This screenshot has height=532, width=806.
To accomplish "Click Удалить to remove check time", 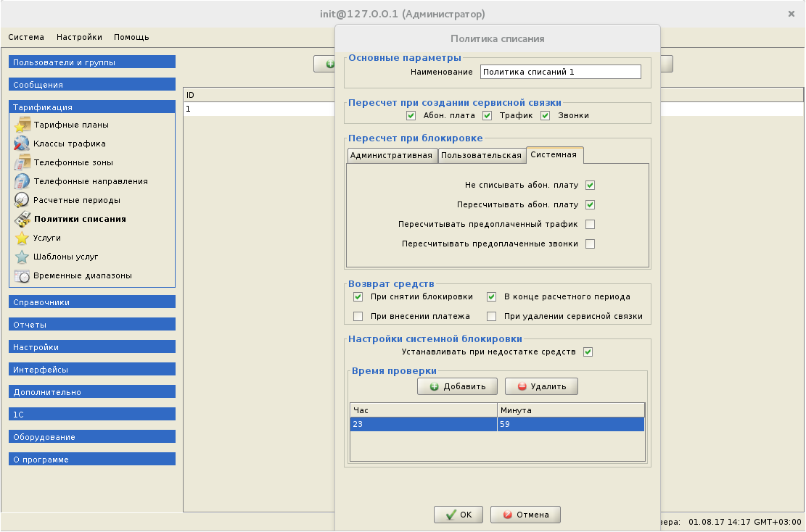I will [x=541, y=386].
